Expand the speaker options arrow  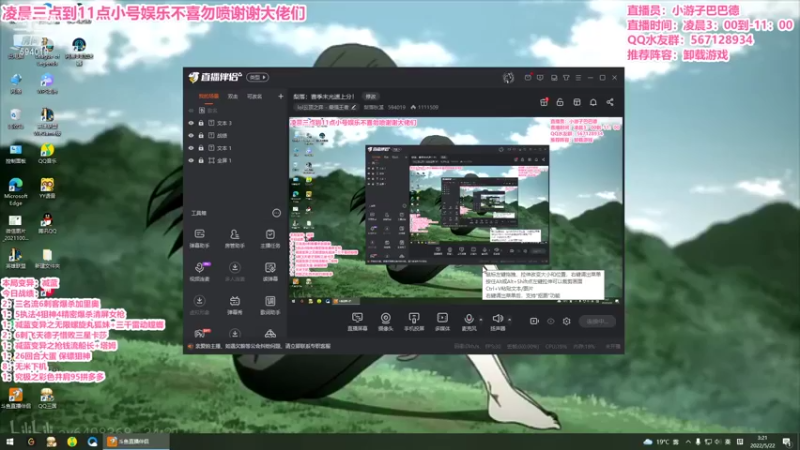pos(510,320)
